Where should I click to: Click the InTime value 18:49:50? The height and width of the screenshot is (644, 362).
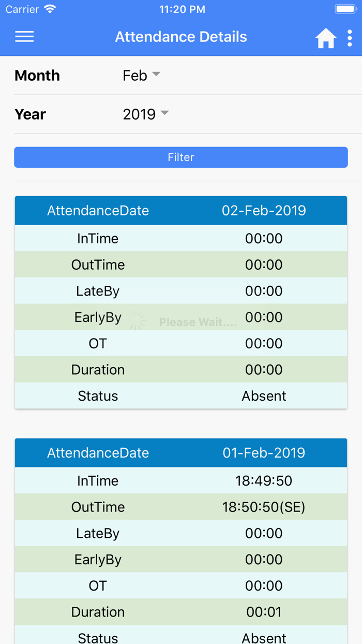point(264,480)
